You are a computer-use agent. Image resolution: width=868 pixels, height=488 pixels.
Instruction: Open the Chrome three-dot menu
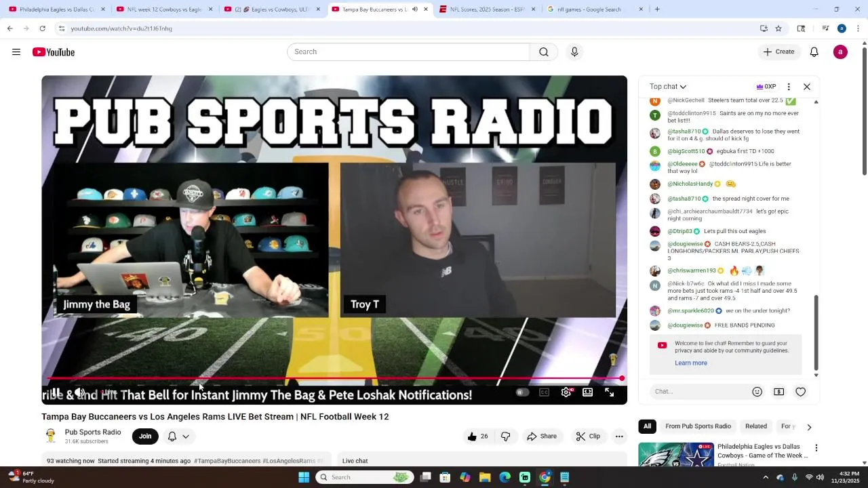click(858, 28)
